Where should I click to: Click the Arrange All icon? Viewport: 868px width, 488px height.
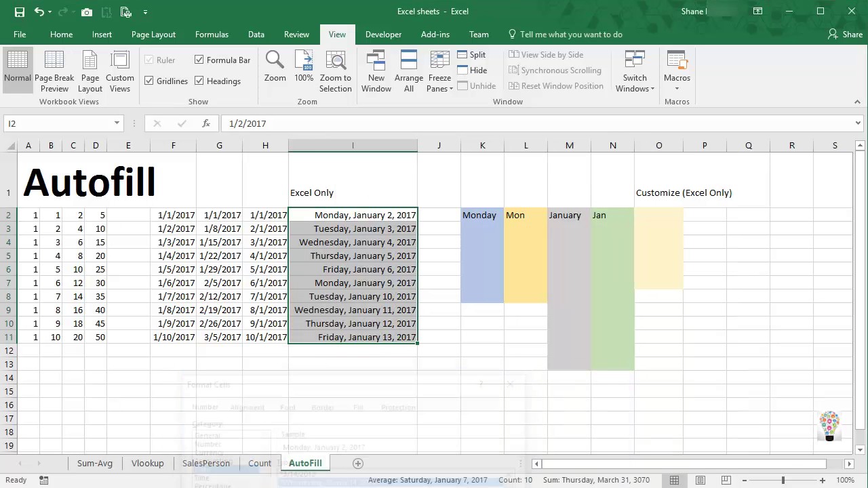408,68
